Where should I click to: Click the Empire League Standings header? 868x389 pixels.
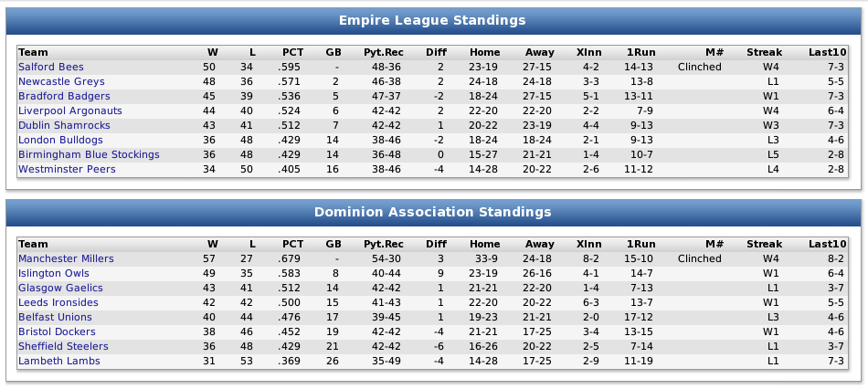pos(432,20)
